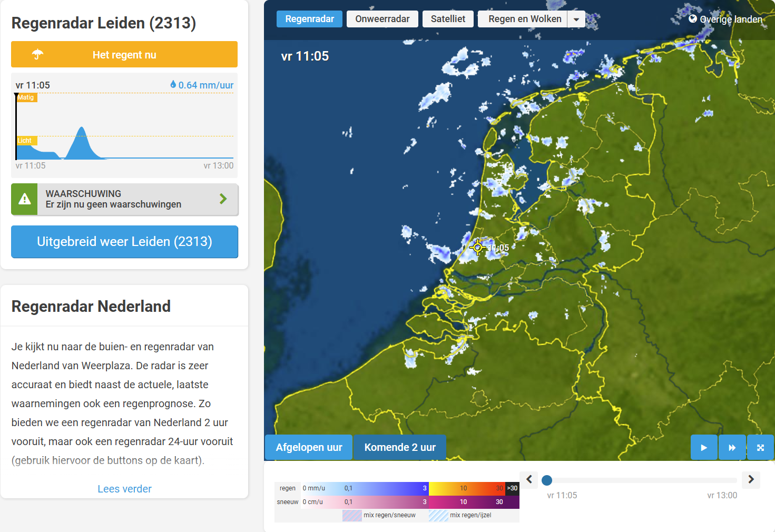The width and height of the screenshot is (775, 532).
Task: Open warnings via the green chevron arrow
Action: click(x=223, y=199)
